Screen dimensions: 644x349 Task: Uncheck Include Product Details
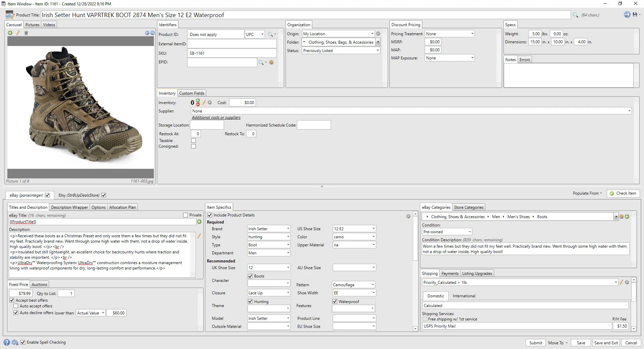coord(210,215)
